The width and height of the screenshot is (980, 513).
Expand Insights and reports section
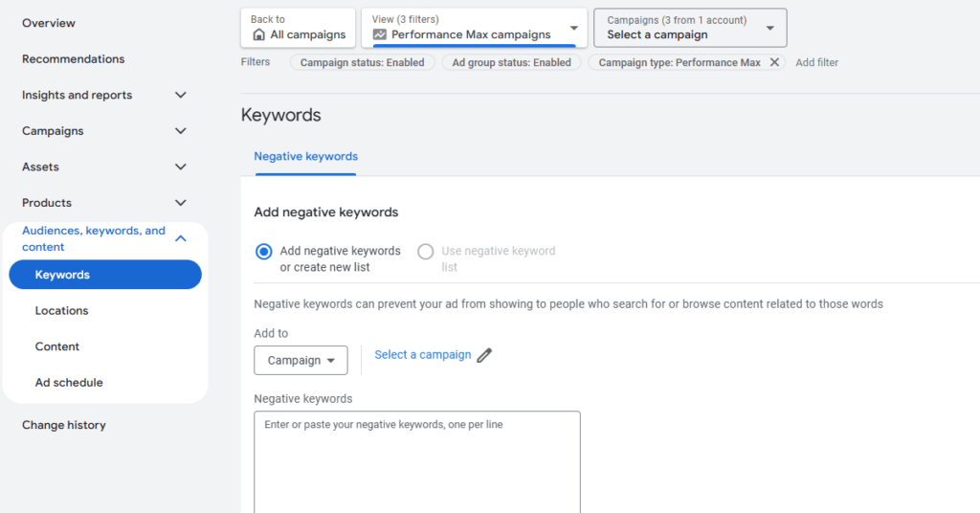coord(181,95)
